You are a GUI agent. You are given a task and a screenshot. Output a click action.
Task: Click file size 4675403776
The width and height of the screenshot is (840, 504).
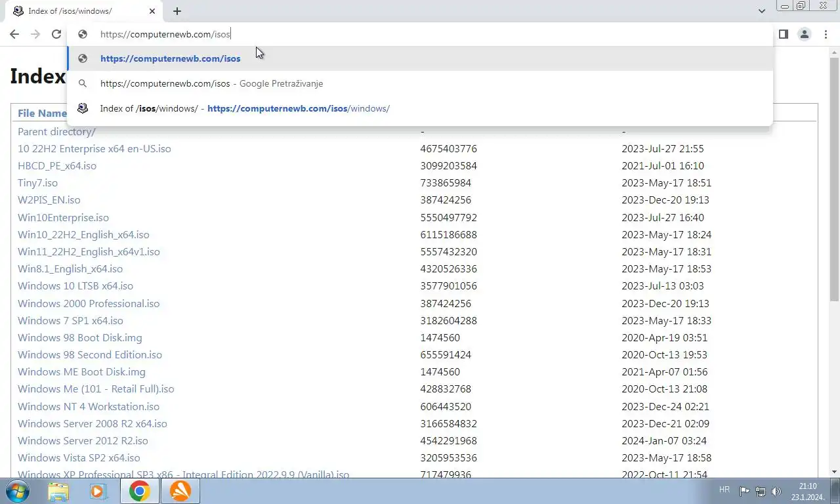449,148
